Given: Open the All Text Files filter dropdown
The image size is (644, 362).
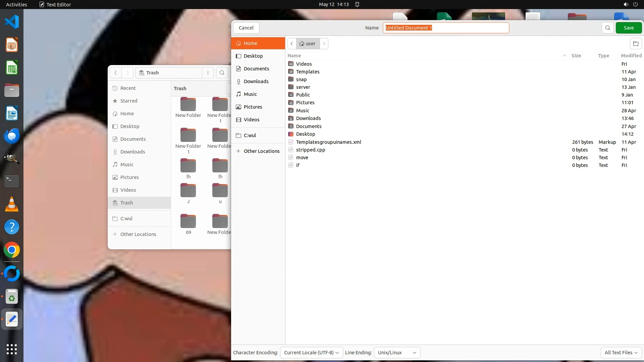Looking at the screenshot, I should pos(621,353).
